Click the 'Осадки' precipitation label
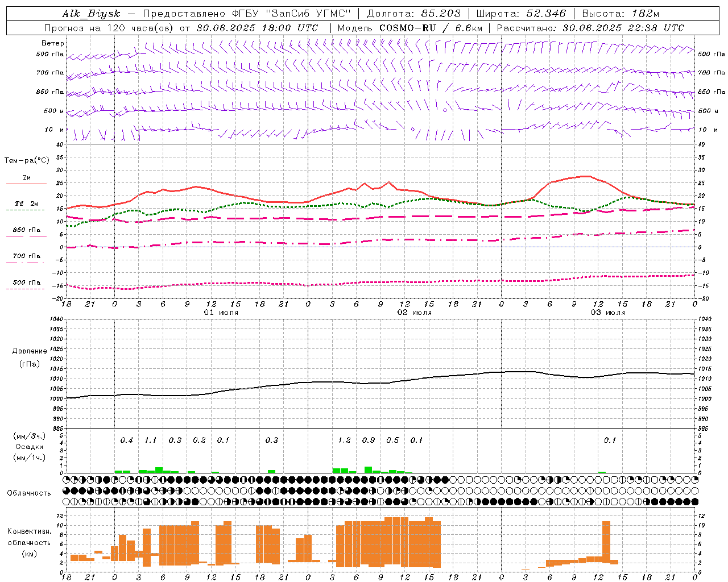This screenshot has width=728, height=582. coord(30,447)
